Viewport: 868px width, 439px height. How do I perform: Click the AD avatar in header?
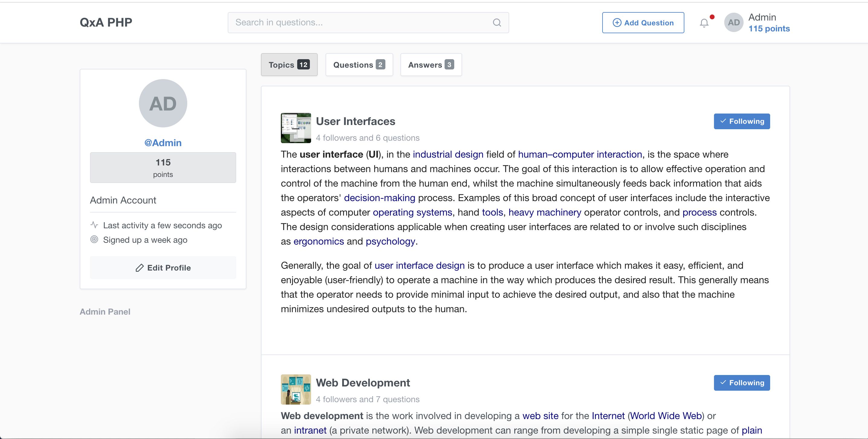point(734,23)
